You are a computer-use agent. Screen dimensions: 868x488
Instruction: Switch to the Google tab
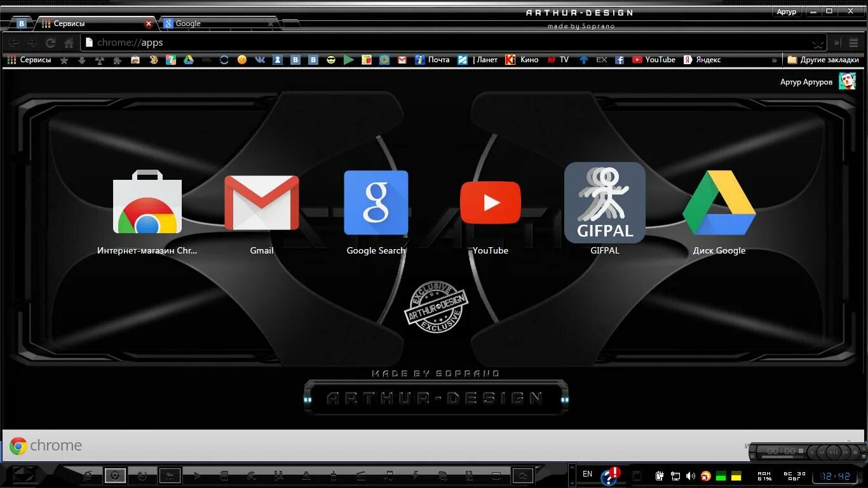pyautogui.click(x=219, y=24)
